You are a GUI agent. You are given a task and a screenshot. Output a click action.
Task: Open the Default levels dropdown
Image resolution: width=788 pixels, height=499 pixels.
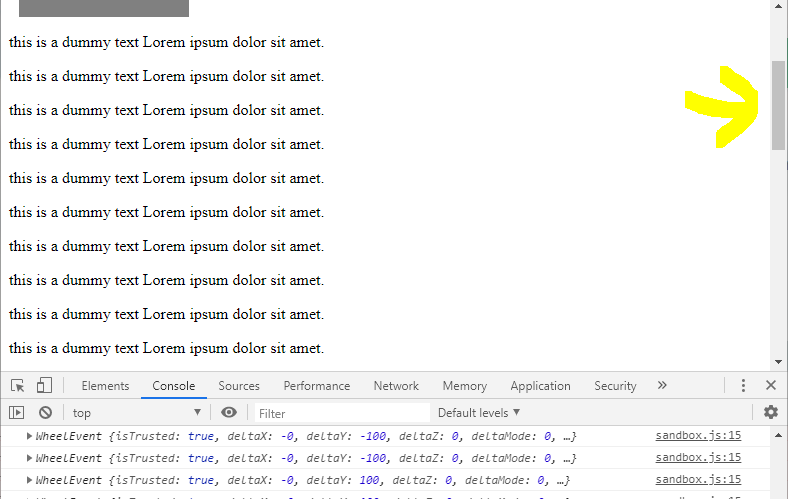pyautogui.click(x=479, y=413)
